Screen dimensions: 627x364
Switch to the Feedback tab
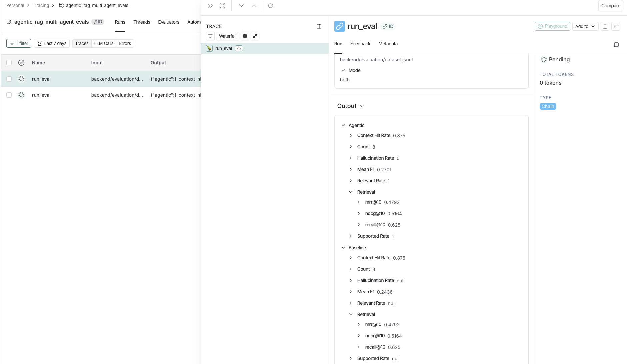point(360,44)
